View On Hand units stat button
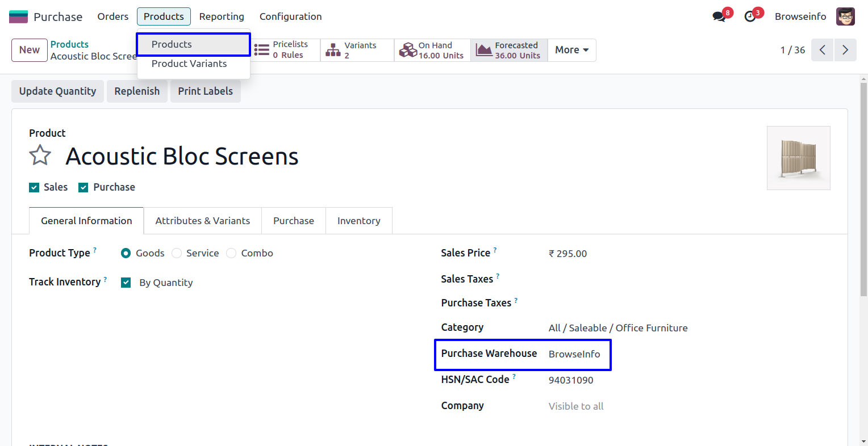This screenshot has height=446, width=868. pos(432,50)
